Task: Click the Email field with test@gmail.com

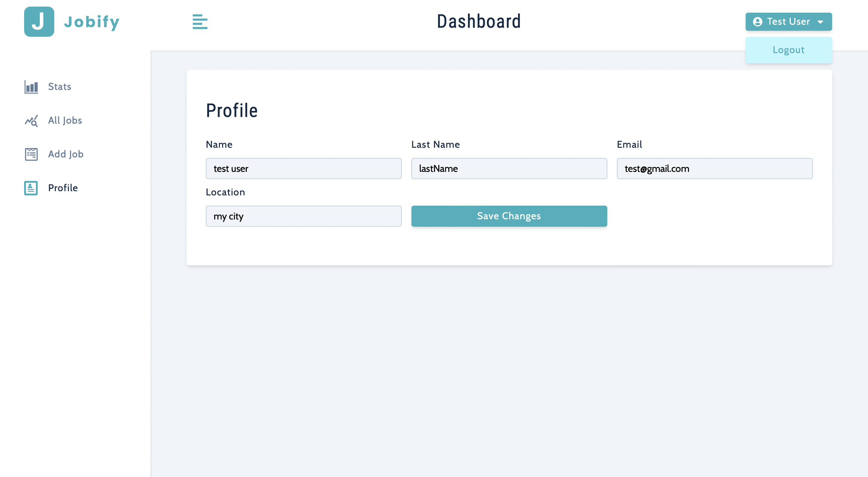Action: [x=715, y=169]
